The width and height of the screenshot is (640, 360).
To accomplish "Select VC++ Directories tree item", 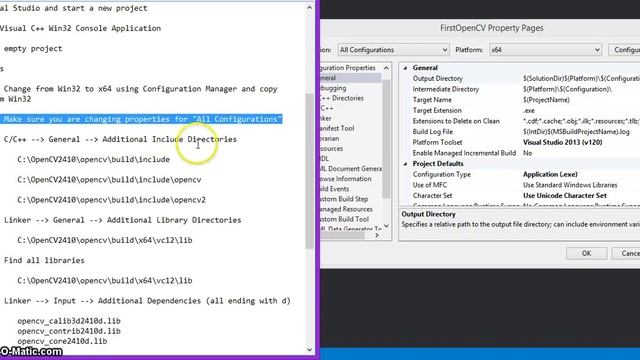I will pyautogui.click(x=342, y=98).
